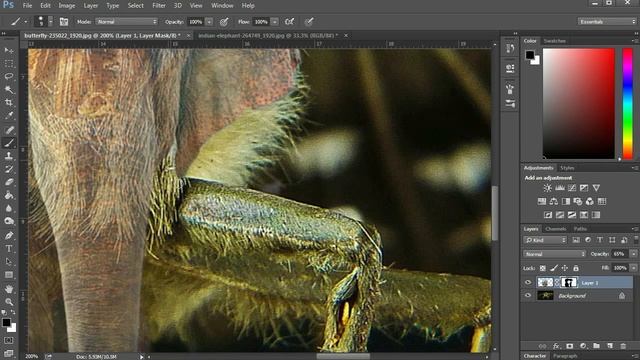The image size is (640, 360).
Task: Open the Filter menu
Action: tap(159, 6)
